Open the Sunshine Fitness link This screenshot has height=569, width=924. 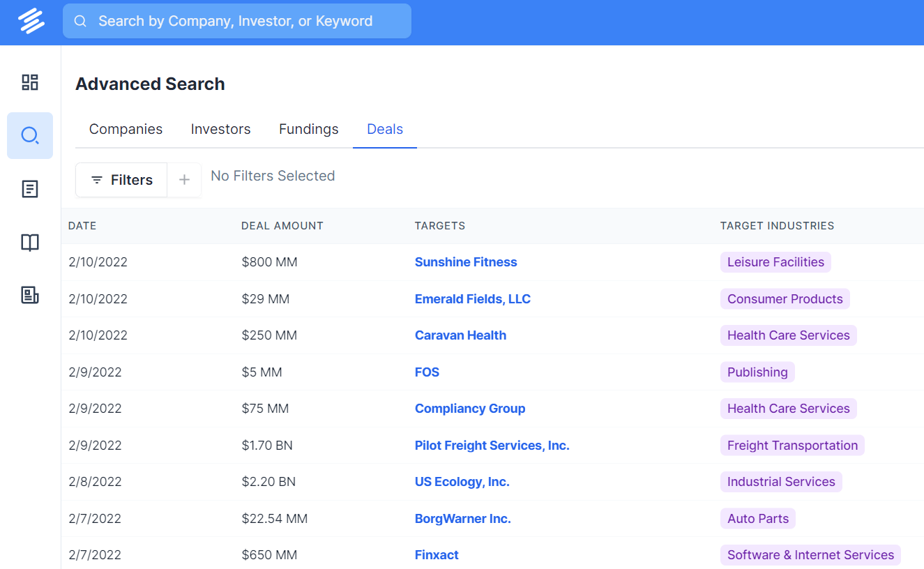466,262
